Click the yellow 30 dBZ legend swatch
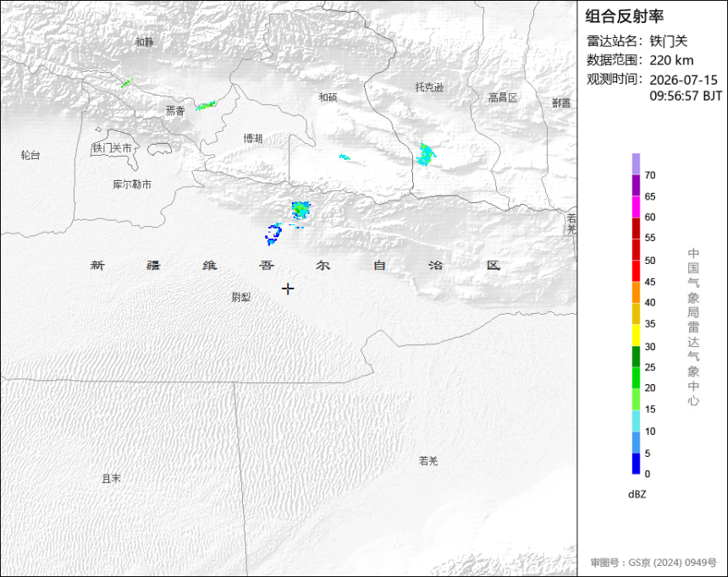Image resolution: width=728 pixels, height=577 pixels. 636,335
